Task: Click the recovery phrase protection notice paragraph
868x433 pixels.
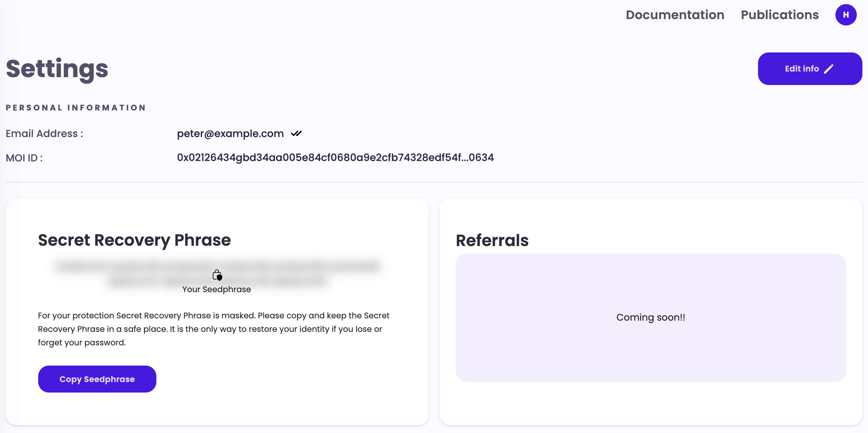Action: click(213, 329)
